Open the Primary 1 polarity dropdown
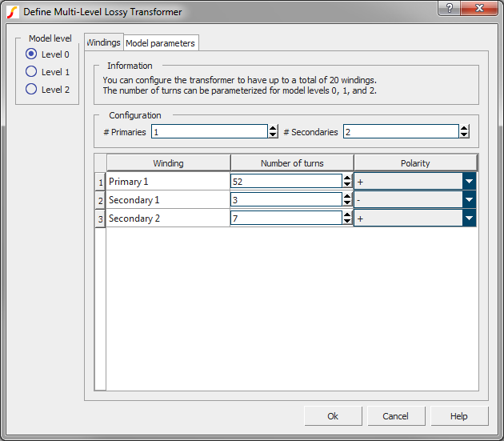The image size is (504, 441). [469, 182]
